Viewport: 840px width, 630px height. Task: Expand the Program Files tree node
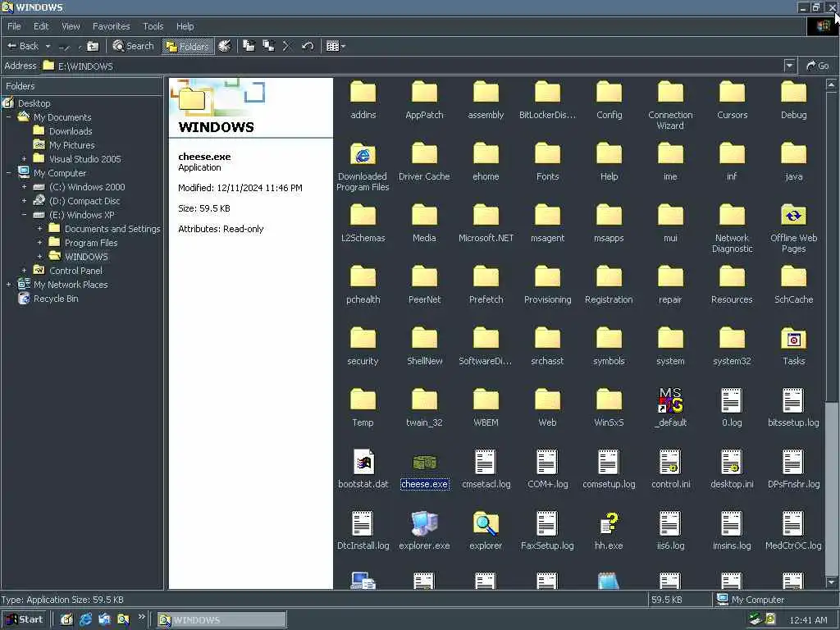tap(39, 243)
